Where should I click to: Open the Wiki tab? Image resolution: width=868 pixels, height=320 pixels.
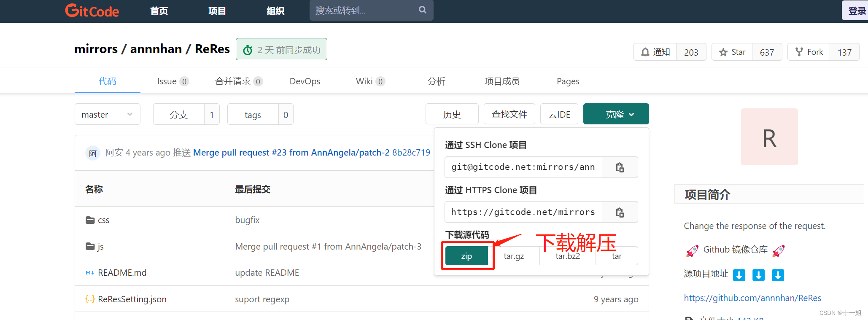point(370,81)
